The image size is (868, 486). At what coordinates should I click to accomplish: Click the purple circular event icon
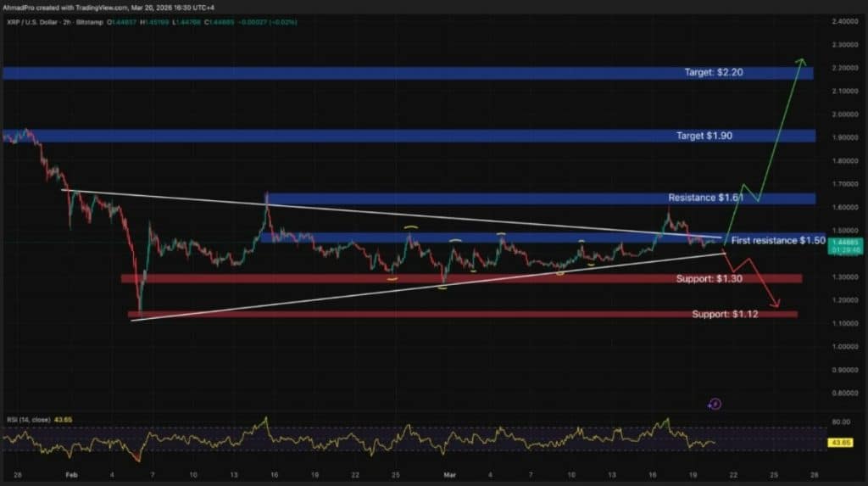715,404
